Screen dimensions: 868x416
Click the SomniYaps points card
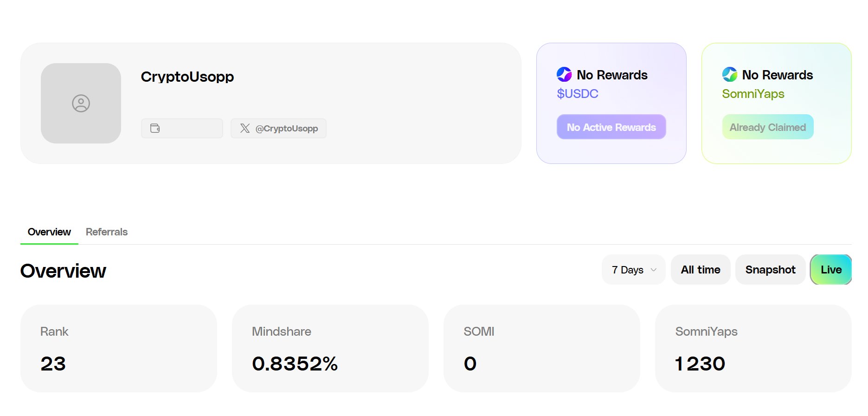point(753,348)
